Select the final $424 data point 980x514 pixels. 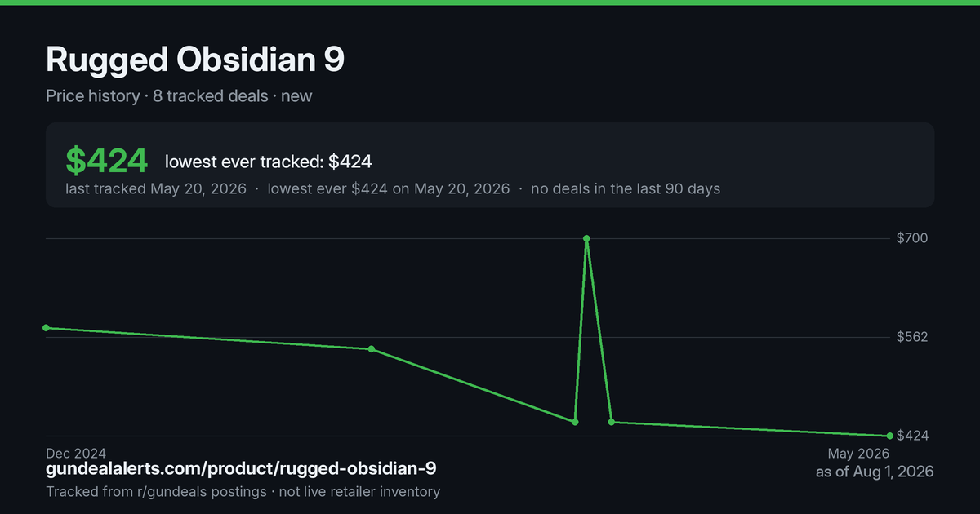[889, 436]
